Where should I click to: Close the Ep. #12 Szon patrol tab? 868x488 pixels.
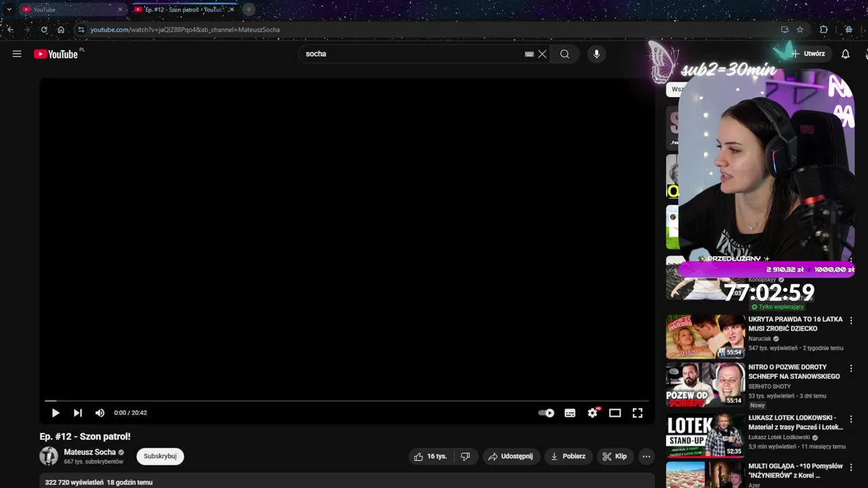coord(231,9)
